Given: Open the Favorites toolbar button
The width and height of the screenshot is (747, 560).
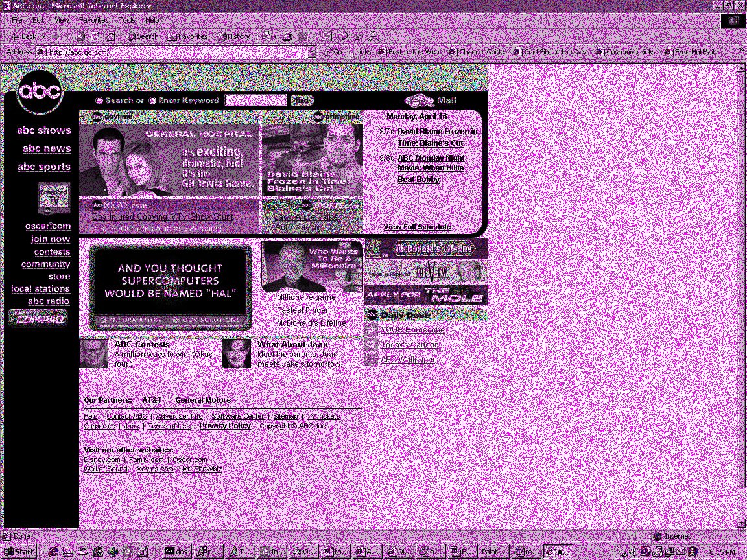Looking at the screenshot, I should 188,36.
